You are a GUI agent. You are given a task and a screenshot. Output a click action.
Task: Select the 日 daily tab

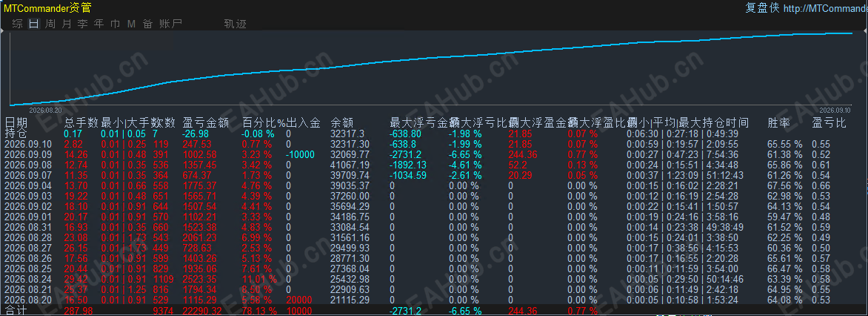coord(34,23)
